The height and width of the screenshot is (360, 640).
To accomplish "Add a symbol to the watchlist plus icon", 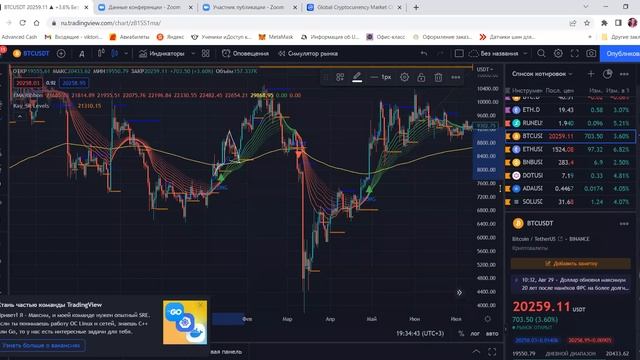I will click(x=591, y=74).
